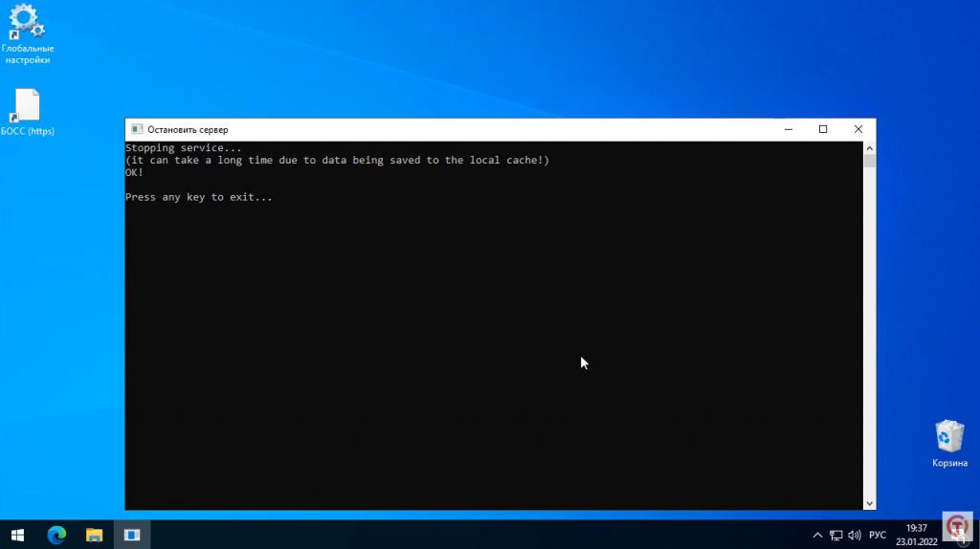
Task: Open the Windows Start menu
Action: coord(17,536)
